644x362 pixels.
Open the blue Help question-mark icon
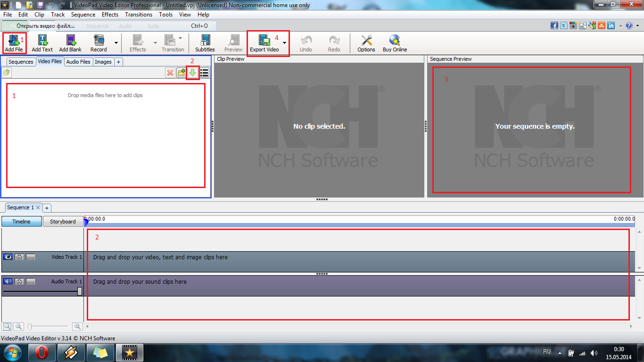pos(629,26)
